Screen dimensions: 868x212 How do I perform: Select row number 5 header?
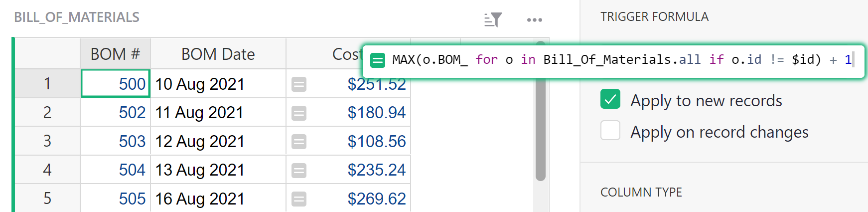(47, 199)
